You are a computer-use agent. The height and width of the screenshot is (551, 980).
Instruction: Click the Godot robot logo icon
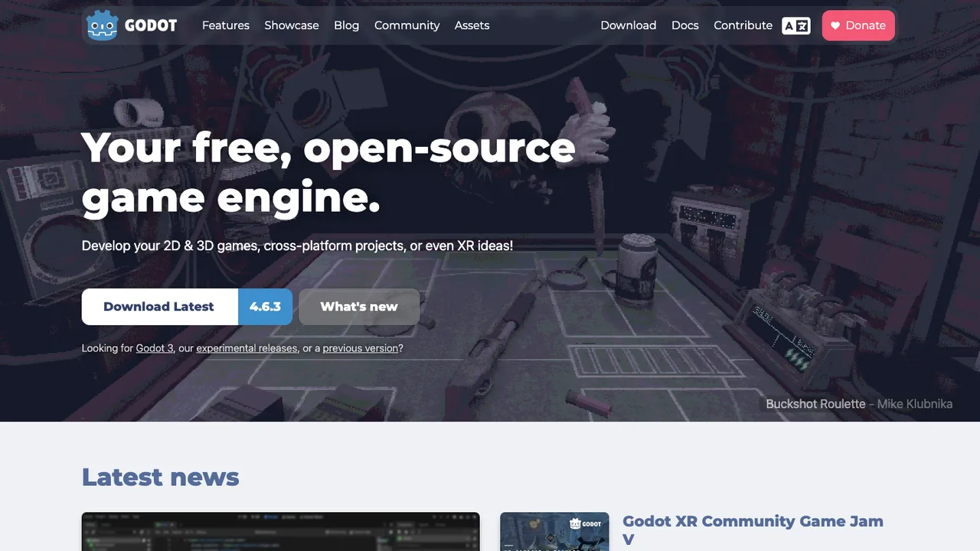[102, 25]
